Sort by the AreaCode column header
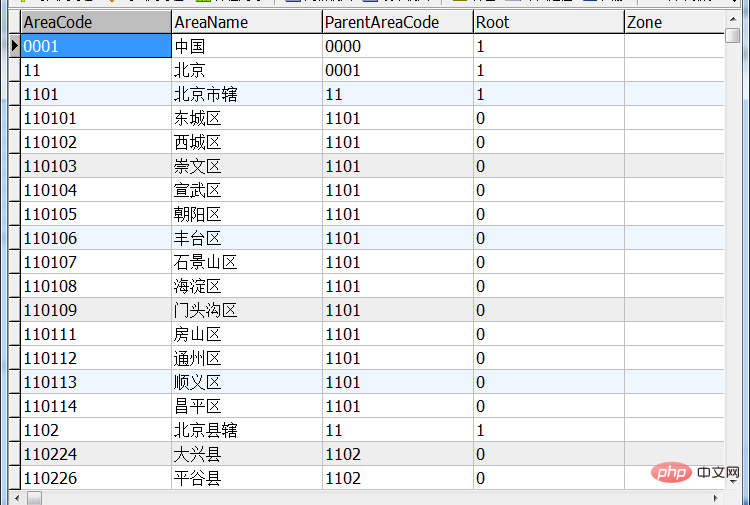Viewport: 750px width, 505px height. pos(96,22)
